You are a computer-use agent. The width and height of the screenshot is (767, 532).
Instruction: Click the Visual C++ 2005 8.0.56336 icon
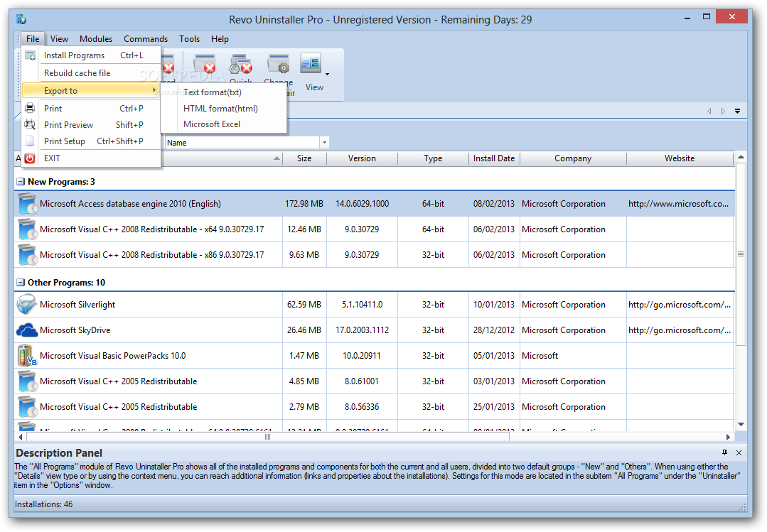click(27, 406)
